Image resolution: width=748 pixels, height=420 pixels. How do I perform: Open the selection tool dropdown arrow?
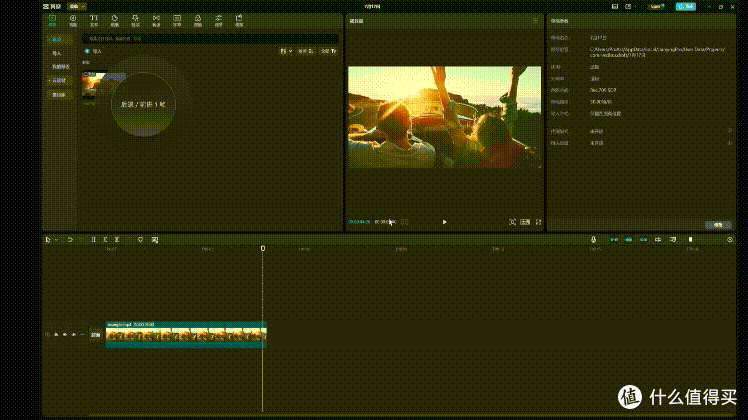point(56,240)
